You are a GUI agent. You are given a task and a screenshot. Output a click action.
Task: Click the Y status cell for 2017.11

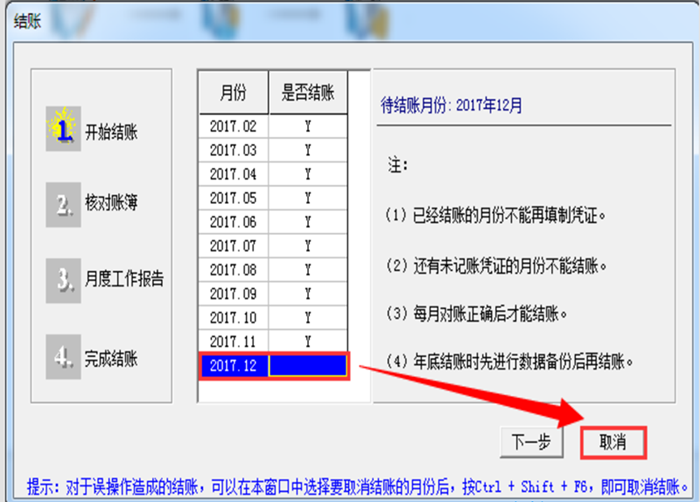(x=308, y=342)
